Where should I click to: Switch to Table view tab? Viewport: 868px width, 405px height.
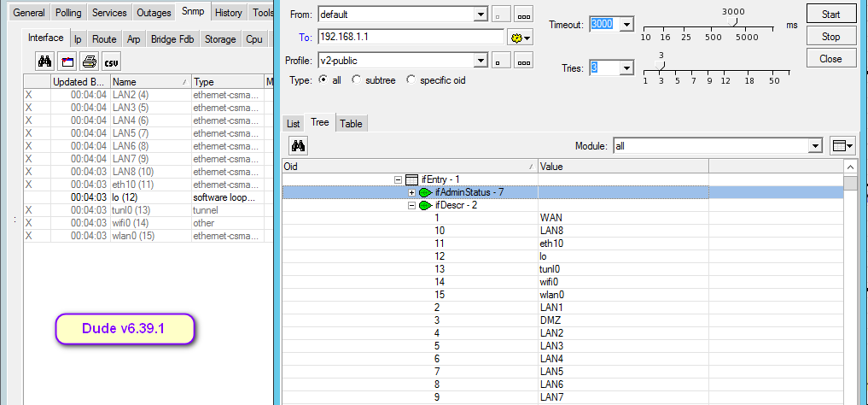point(351,124)
